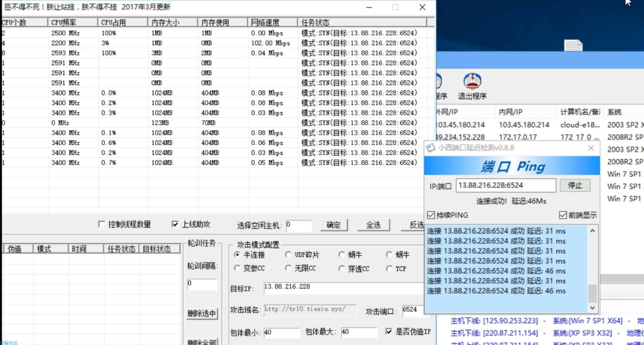644x345 pixels.
Task: Select the host row with 0 MHz
Action: pyautogui.click(x=214, y=123)
